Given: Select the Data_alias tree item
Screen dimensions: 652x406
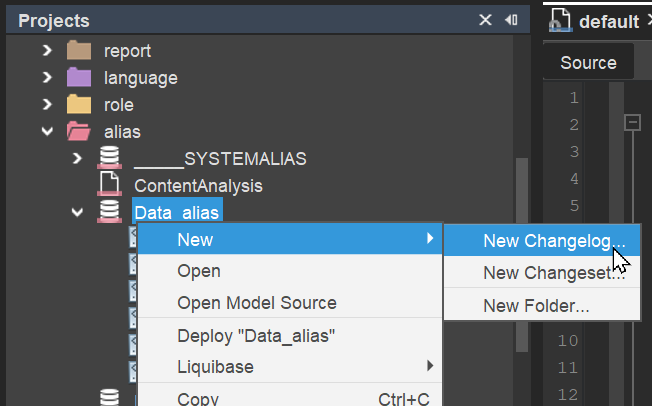Looking at the screenshot, I should pyautogui.click(x=177, y=212).
